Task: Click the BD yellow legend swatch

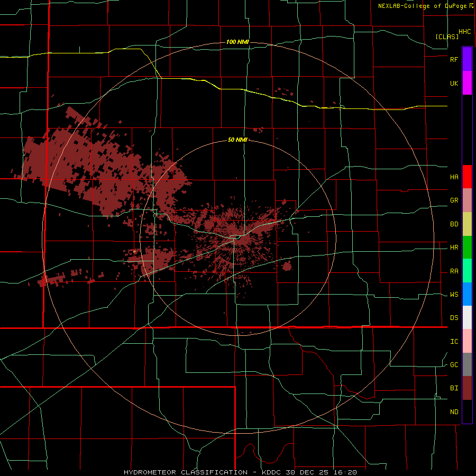Action: click(467, 224)
